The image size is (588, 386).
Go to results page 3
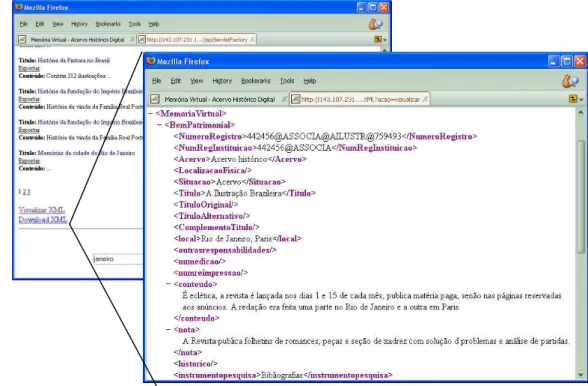click(28, 192)
